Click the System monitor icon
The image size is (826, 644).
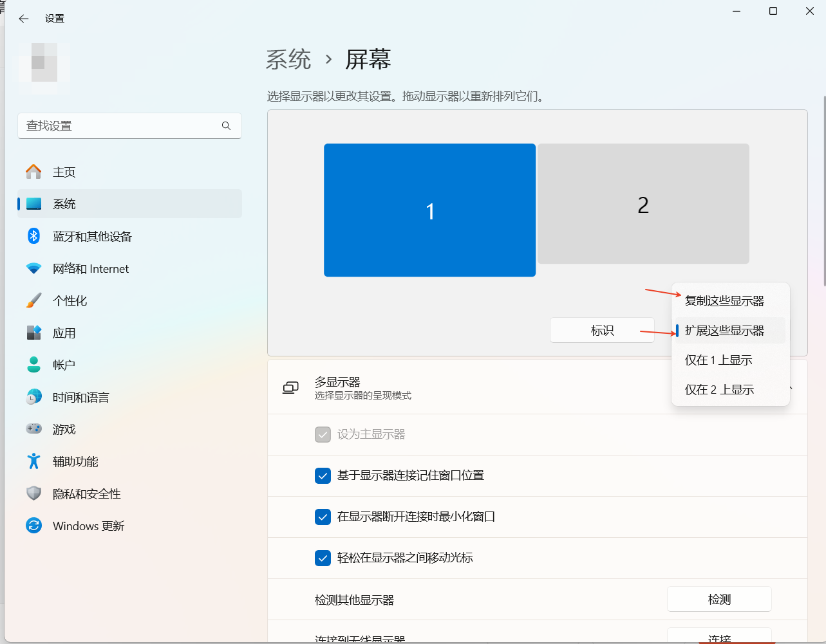(x=33, y=204)
